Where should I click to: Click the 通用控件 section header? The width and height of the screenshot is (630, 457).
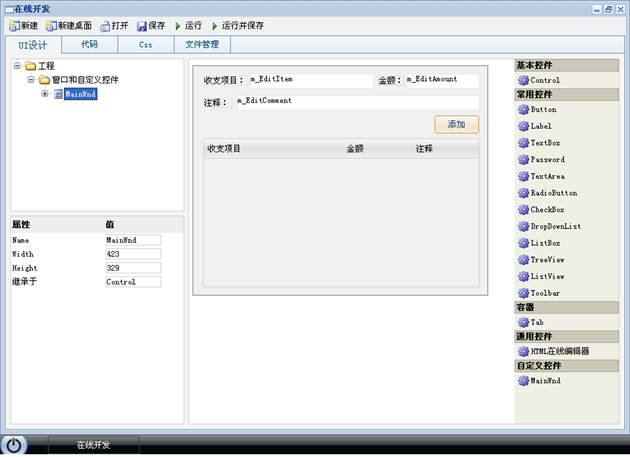[x=567, y=336]
